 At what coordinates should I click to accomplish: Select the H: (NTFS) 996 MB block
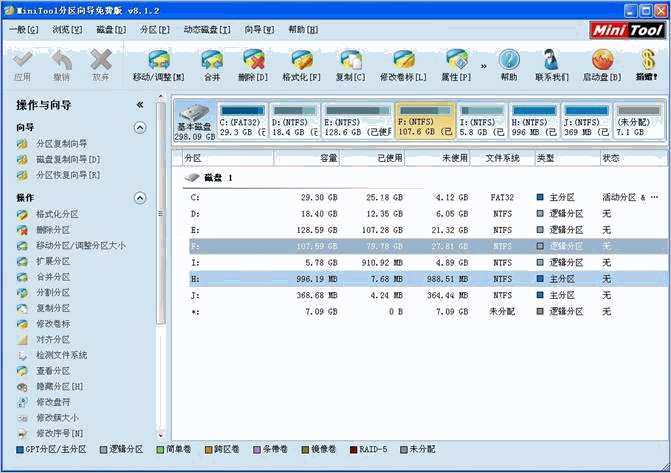coord(534,121)
